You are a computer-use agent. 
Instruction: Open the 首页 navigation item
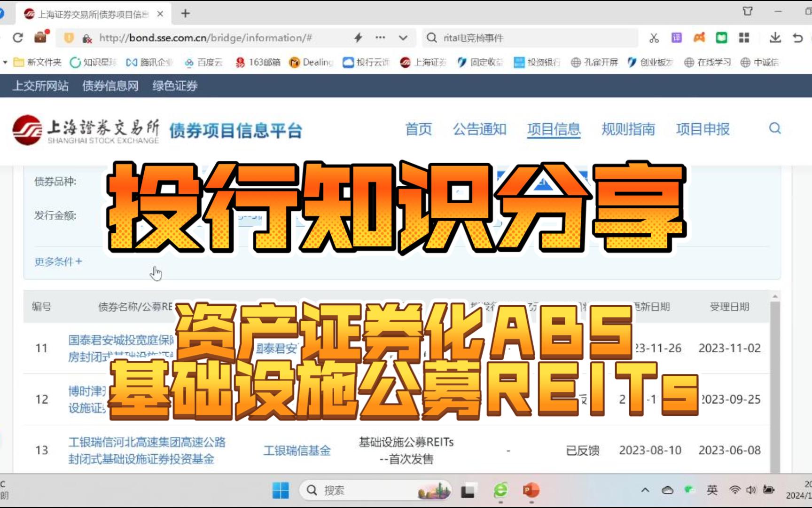point(418,129)
